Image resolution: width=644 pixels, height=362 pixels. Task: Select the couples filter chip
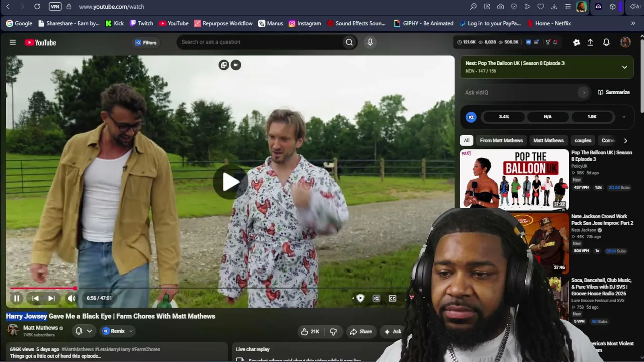(x=583, y=141)
